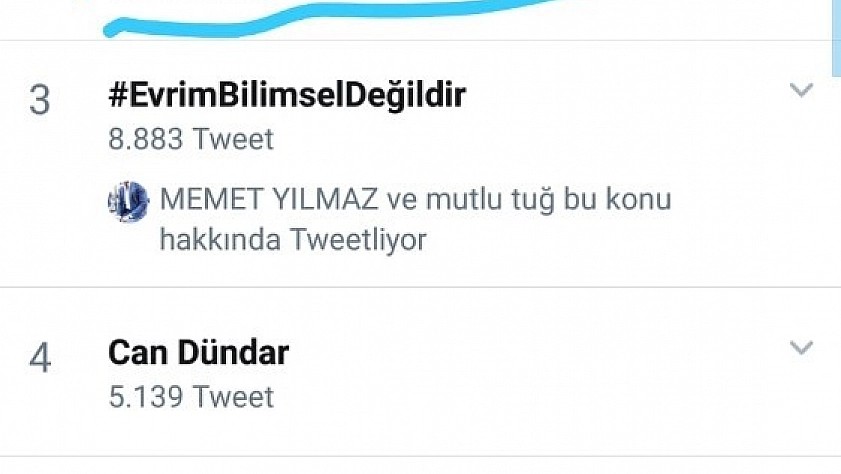This screenshot has width=841, height=474.
Task: Click the MEMET YILMAZ profile avatar
Action: 129,202
